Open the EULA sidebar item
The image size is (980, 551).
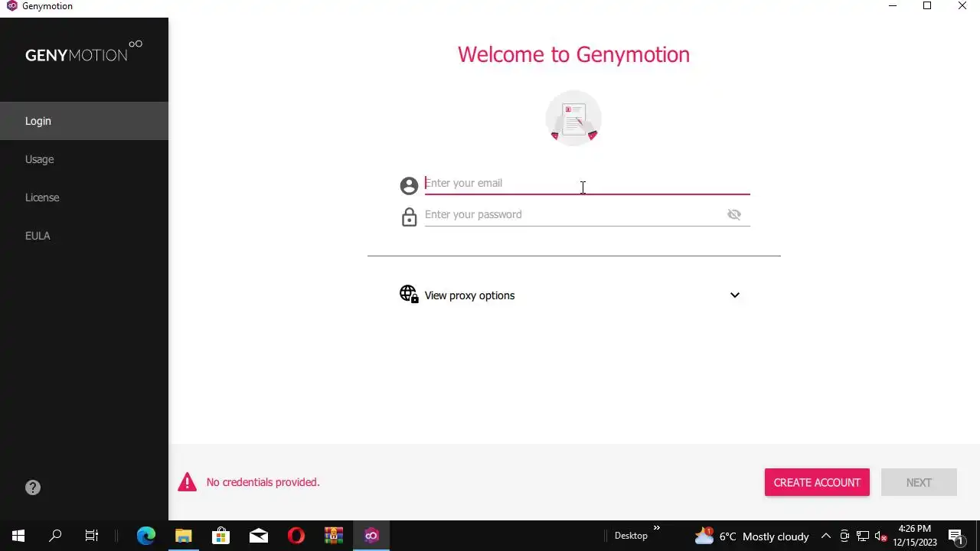(x=84, y=236)
